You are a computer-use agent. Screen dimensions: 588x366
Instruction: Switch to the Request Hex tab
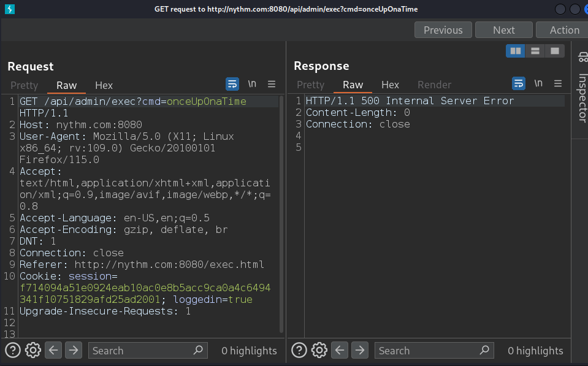(x=104, y=85)
